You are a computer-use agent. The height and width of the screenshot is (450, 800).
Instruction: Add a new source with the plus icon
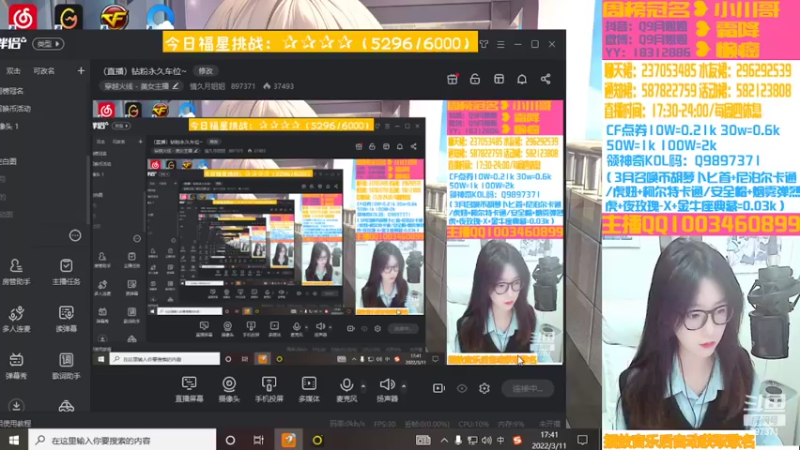81,70
